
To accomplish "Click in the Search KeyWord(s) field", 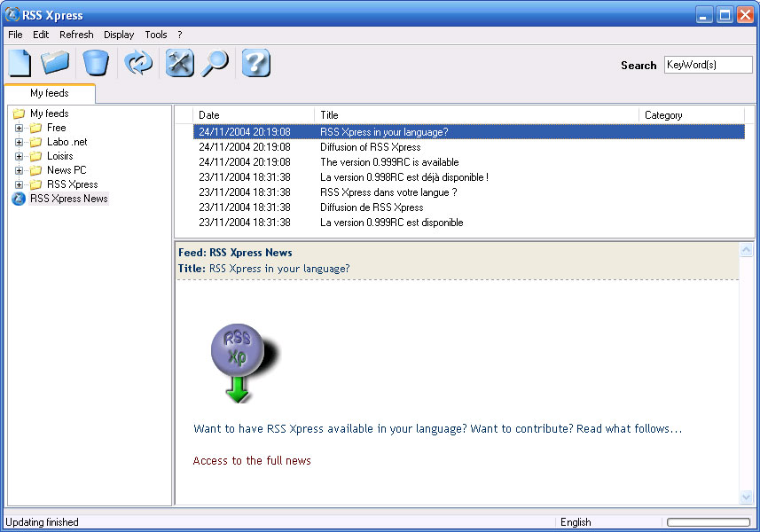I will point(709,65).
